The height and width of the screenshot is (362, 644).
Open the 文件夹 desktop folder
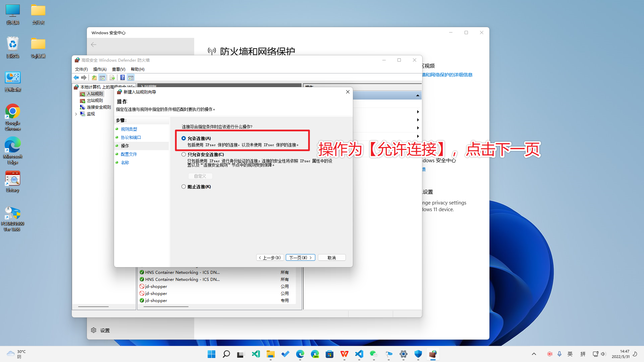tap(38, 14)
